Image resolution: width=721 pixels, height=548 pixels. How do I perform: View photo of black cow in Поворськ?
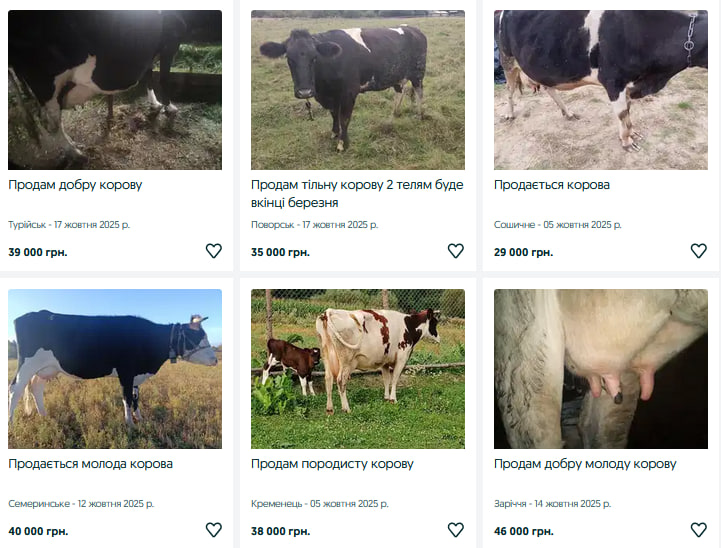(x=358, y=90)
